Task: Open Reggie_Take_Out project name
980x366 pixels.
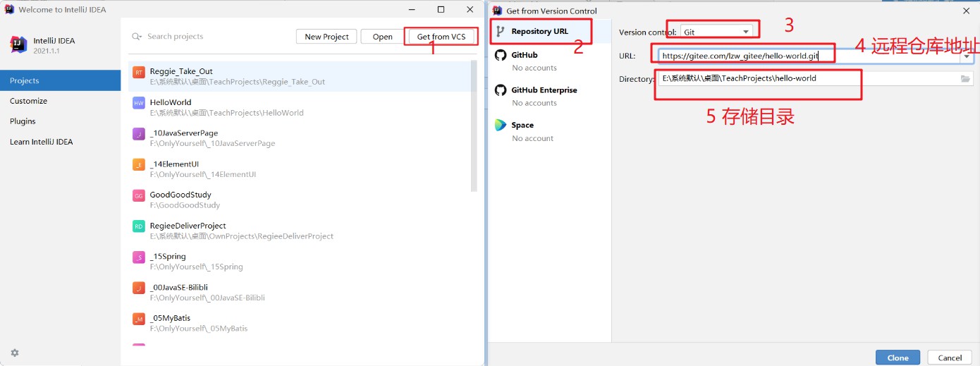Action: pos(181,71)
